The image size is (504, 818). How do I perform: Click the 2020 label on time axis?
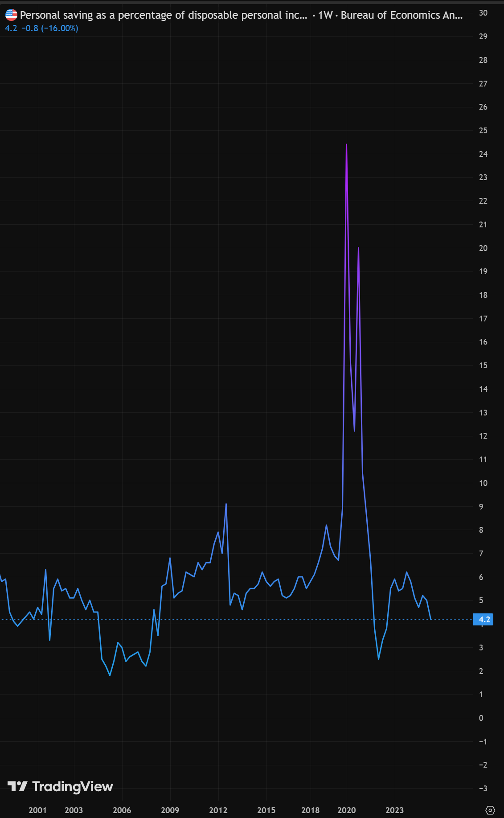click(x=346, y=810)
